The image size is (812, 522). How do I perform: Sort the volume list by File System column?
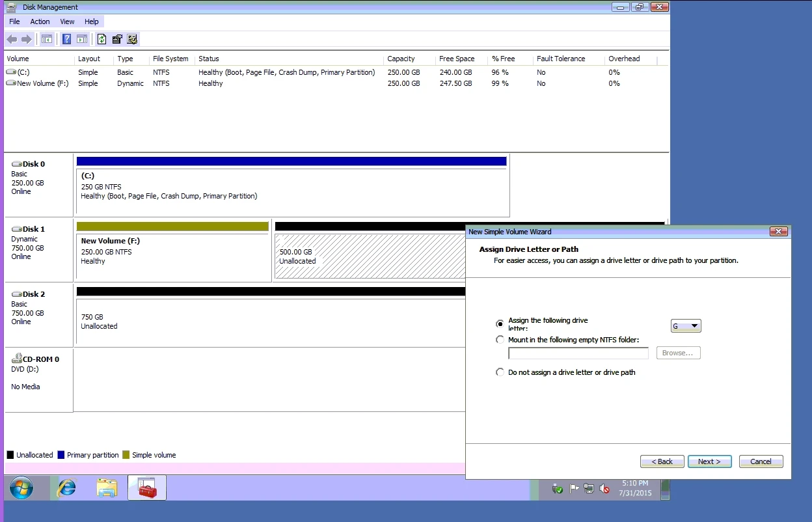(170, 59)
